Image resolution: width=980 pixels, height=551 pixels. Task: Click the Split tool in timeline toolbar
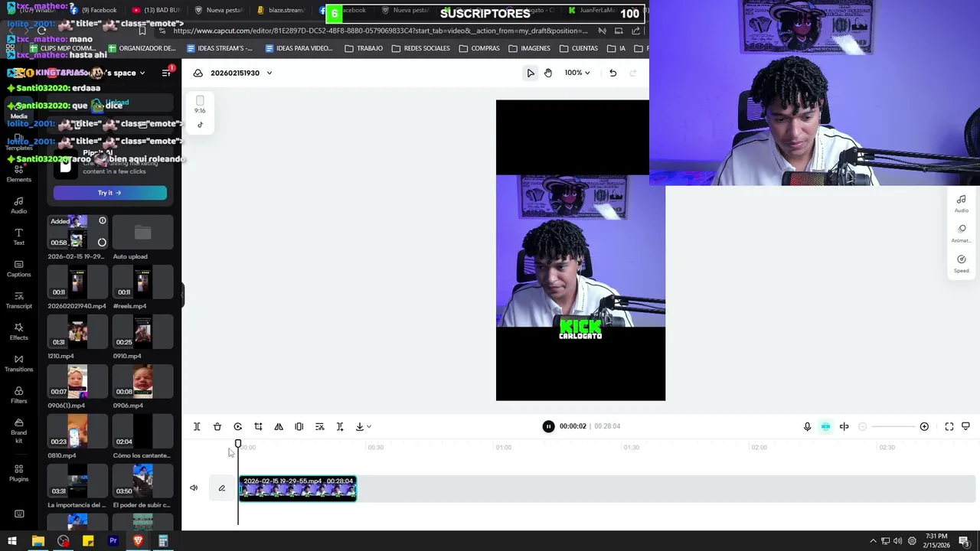[x=197, y=426]
